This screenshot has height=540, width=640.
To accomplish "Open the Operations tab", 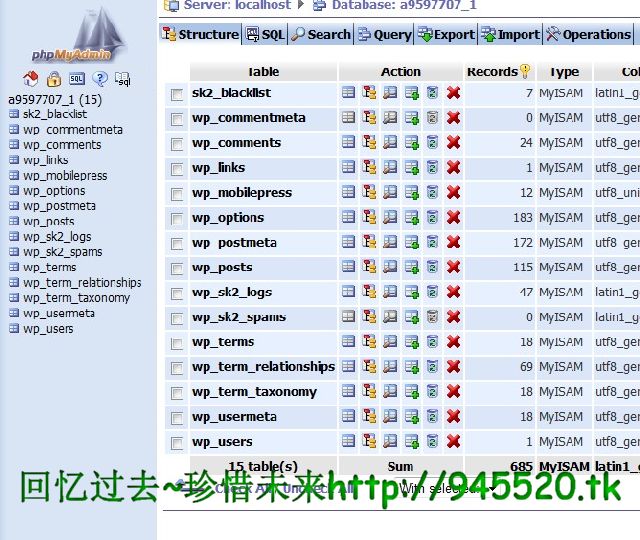I will 588,34.
